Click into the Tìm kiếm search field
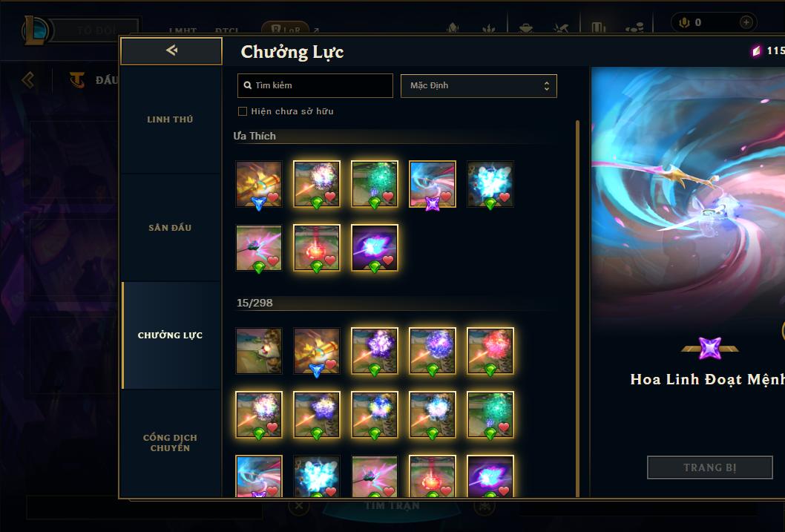Screen dimensions: 785x532 tap(315, 85)
